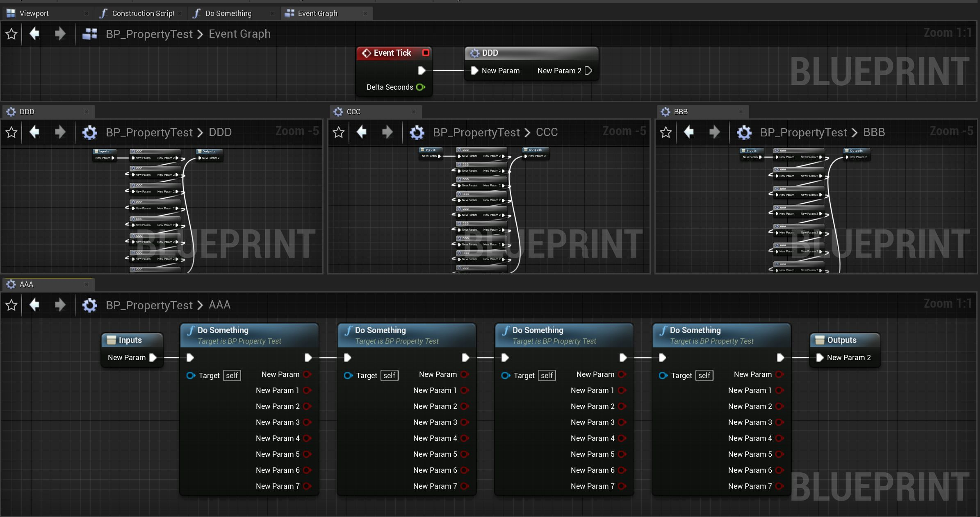This screenshot has height=517, width=980.
Task: Click the breadcrumb chevron in the BBB panel
Action: 854,132
